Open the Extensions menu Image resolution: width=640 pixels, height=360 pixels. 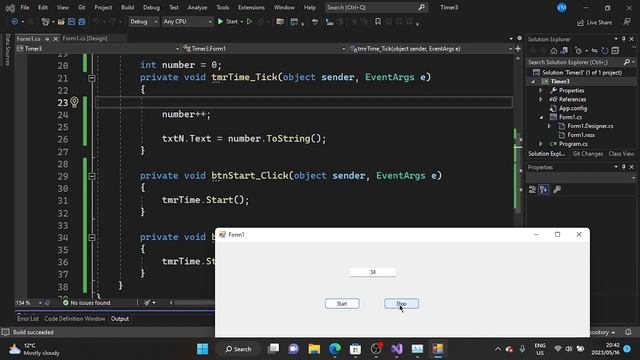(251, 7)
